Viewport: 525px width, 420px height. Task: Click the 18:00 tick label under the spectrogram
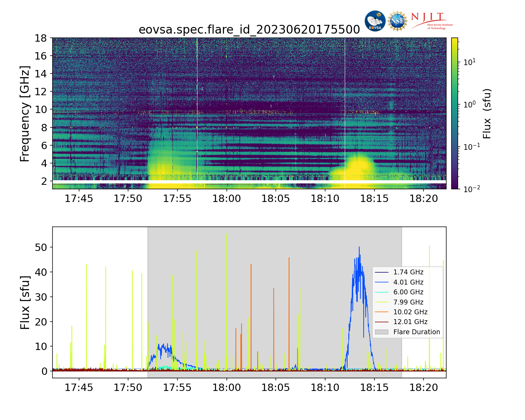226,199
